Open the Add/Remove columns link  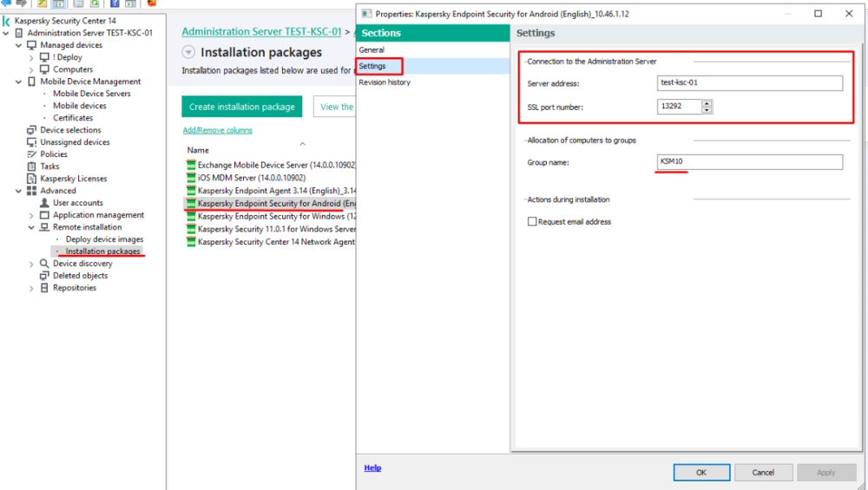coord(218,130)
